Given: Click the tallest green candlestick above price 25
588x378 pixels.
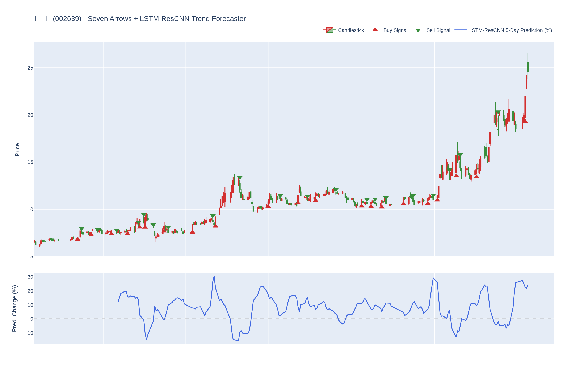Looking at the screenshot, I should (528, 67).
